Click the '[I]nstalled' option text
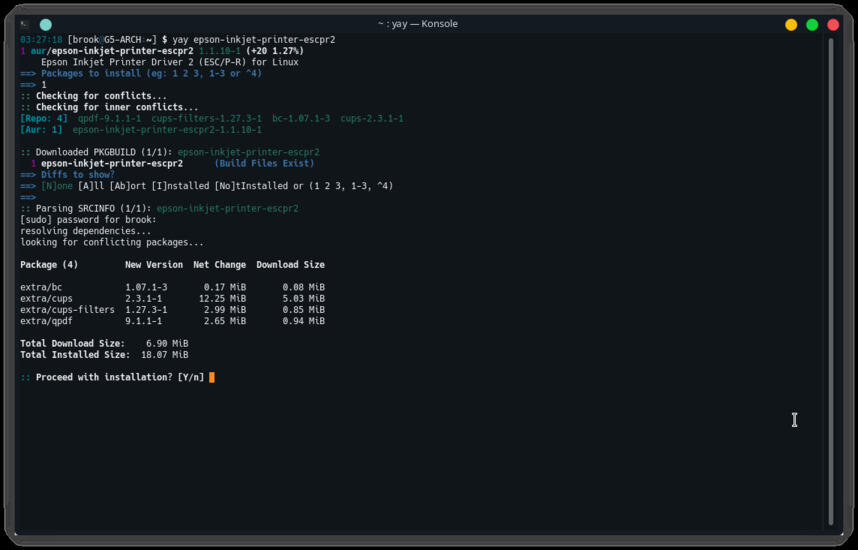Screen dimensions: 858x550 (181, 186)
